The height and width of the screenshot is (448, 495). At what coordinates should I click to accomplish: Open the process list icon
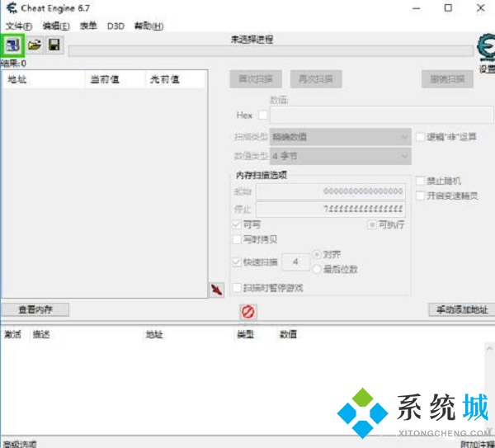pos(12,45)
